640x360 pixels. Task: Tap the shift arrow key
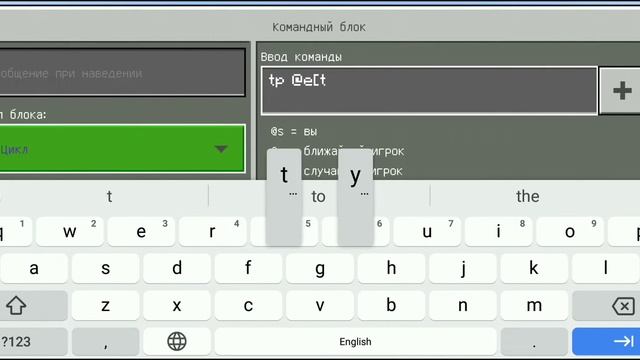click(x=16, y=306)
